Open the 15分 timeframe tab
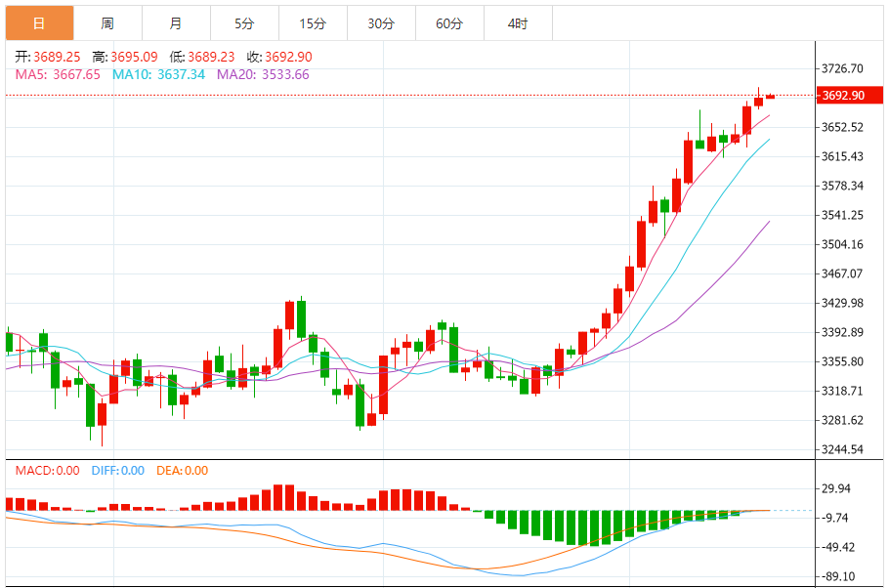The width and height of the screenshot is (889, 588). click(313, 23)
